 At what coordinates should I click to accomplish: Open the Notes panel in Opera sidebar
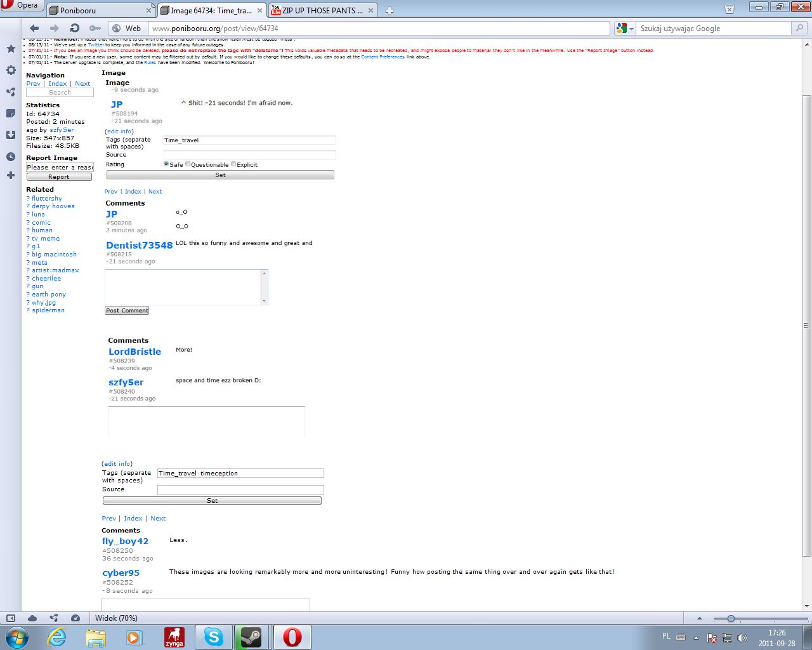click(11, 114)
